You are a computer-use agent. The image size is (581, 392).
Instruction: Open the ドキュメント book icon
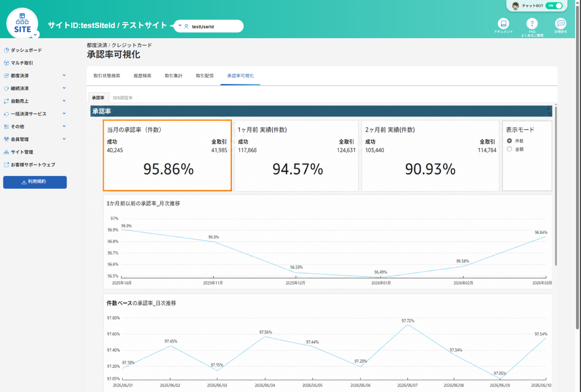point(503,23)
